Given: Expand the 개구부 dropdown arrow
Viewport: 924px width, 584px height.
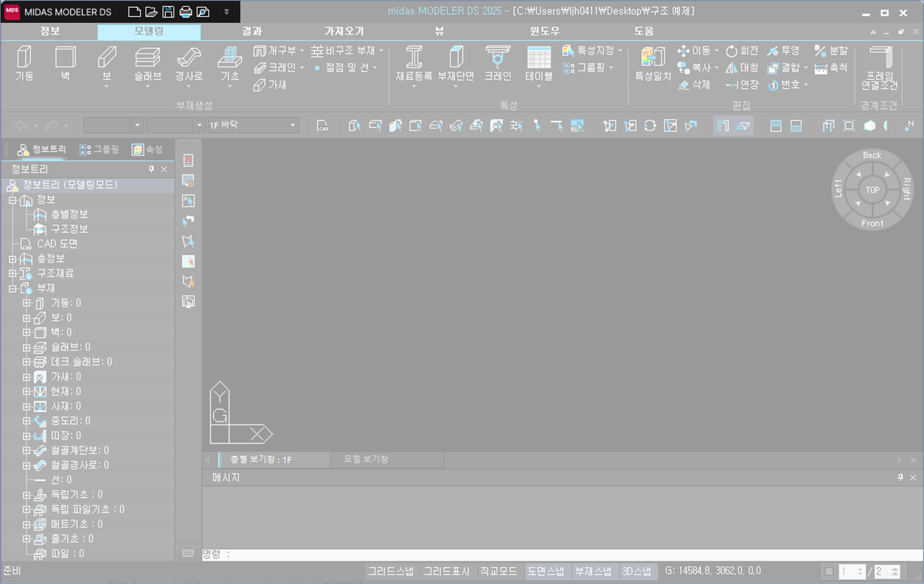Looking at the screenshot, I should click(x=302, y=51).
